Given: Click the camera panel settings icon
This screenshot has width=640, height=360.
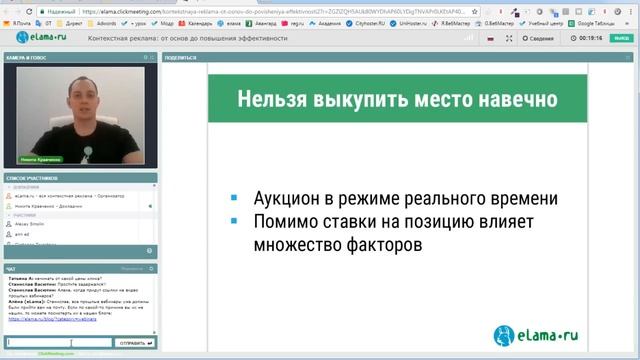Looking at the screenshot, I should [x=146, y=58].
